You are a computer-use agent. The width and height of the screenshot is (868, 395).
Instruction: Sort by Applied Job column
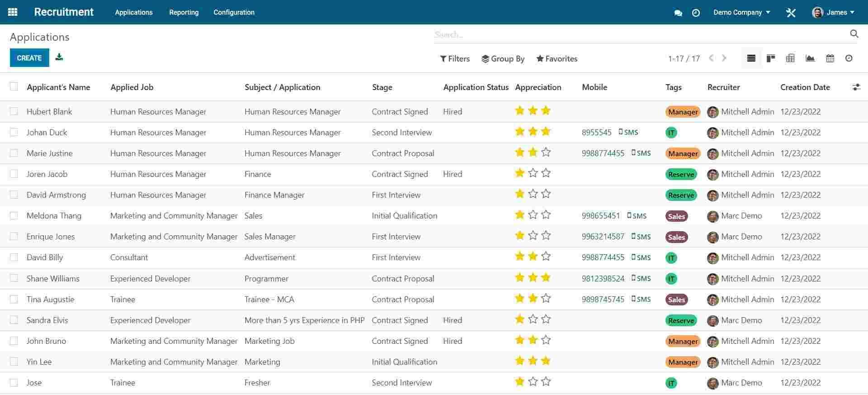pyautogui.click(x=132, y=87)
